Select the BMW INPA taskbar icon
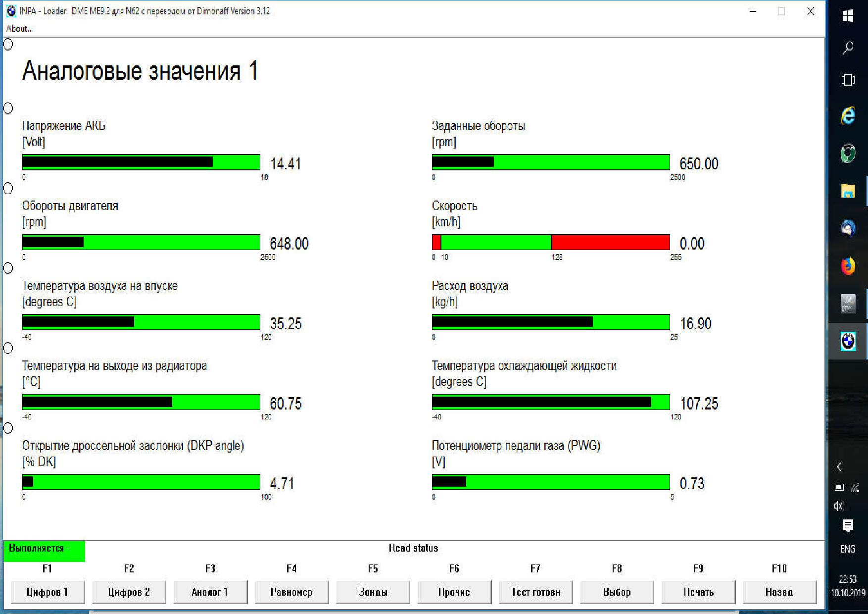Screen dimensions: 868x614 [848, 341]
